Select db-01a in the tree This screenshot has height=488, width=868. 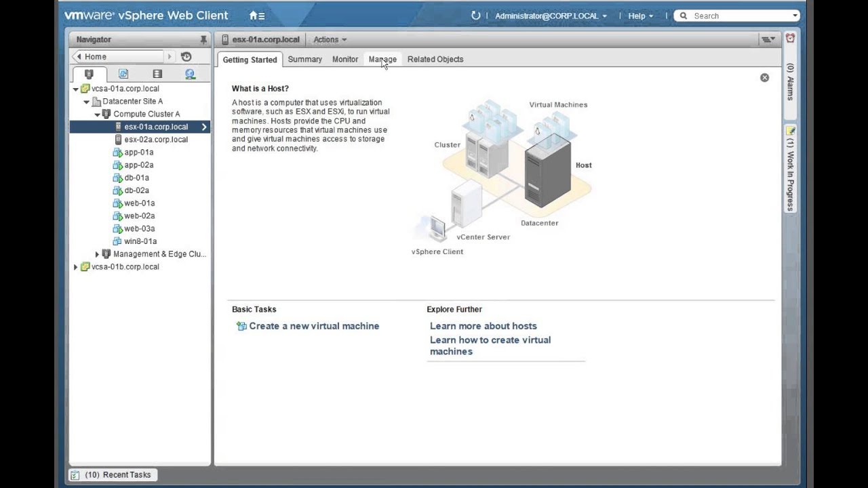pyautogui.click(x=136, y=178)
